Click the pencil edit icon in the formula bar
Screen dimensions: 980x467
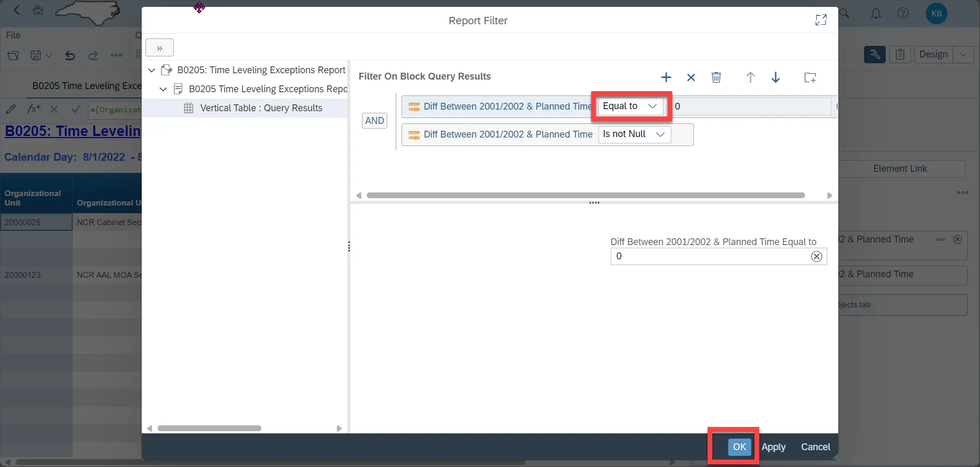click(x=11, y=109)
